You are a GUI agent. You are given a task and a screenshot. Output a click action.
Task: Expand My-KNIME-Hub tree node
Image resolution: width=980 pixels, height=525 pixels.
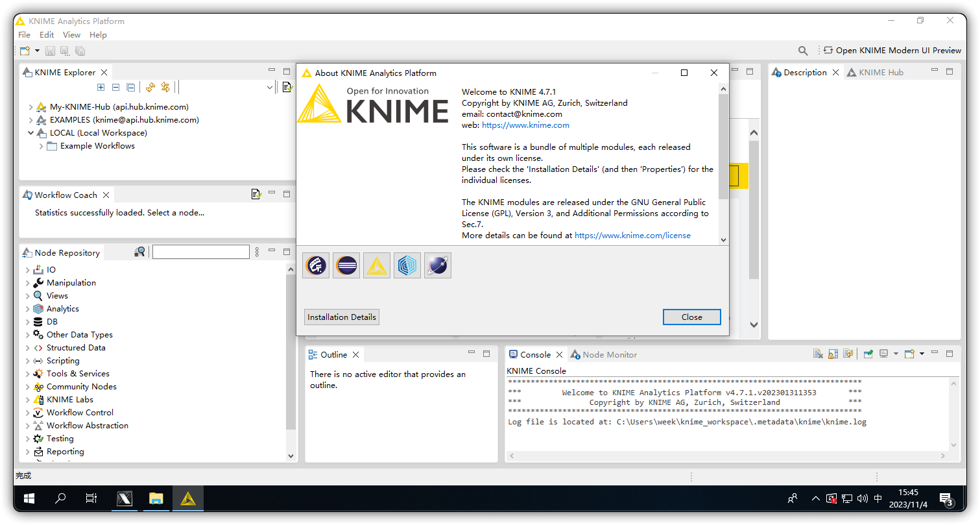(x=30, y=107)
